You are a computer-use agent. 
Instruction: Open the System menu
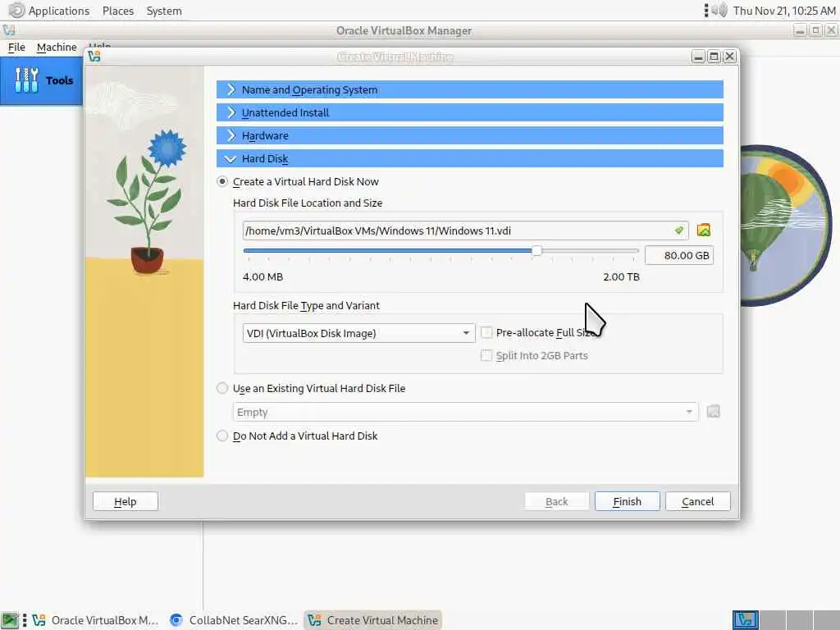(164, 11)
